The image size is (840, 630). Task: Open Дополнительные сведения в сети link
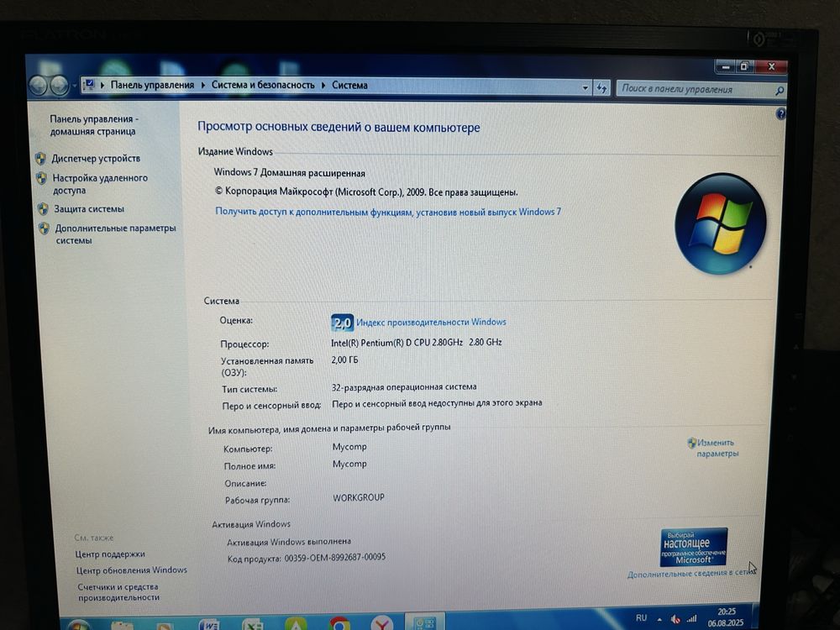pos(691,573)
